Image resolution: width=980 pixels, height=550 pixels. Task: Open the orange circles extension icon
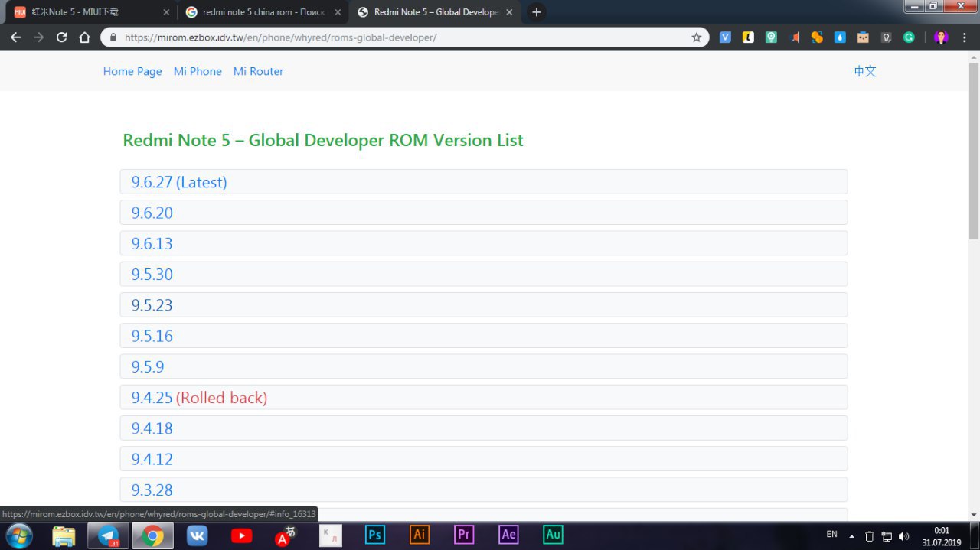[817, 37]
